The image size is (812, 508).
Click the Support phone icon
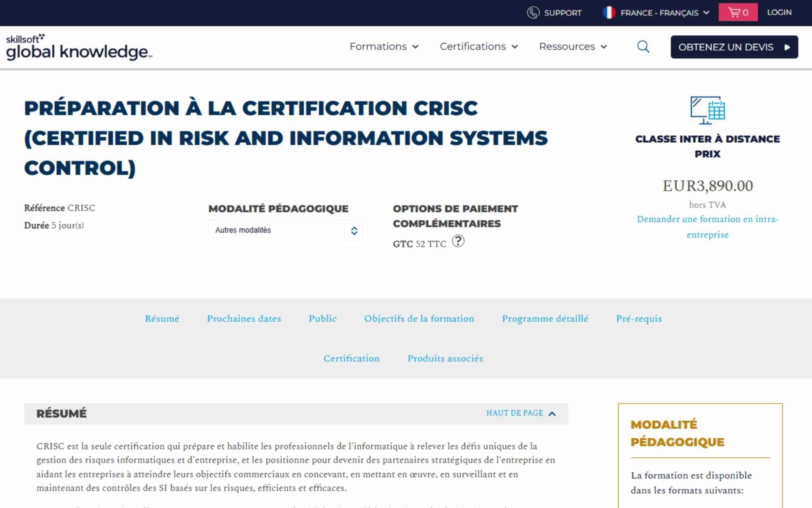point(533,13)
